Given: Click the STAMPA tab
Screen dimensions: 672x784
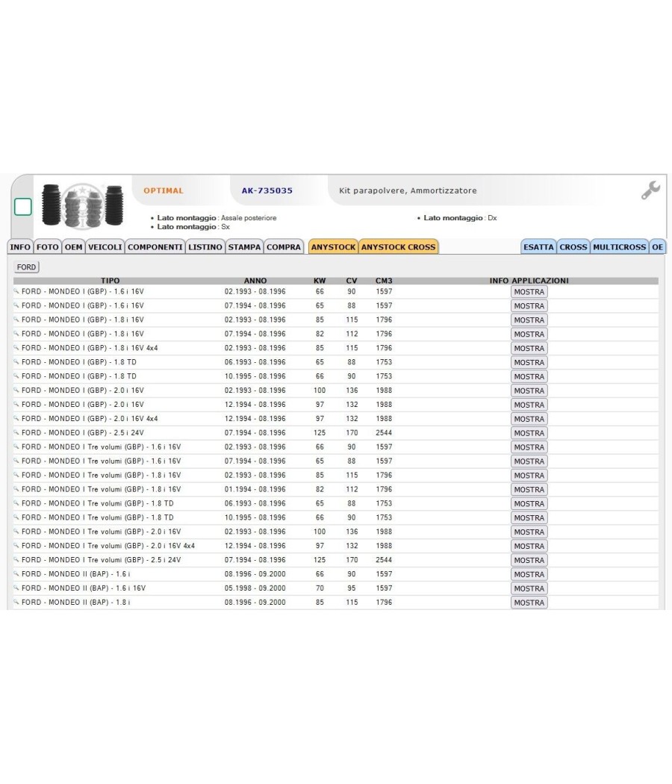Looking at the screenshot, I should click(x=244, y=247).
